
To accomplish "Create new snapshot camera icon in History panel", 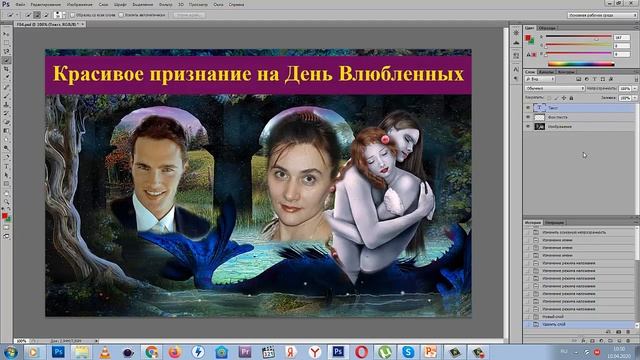I will coord(618,332).
